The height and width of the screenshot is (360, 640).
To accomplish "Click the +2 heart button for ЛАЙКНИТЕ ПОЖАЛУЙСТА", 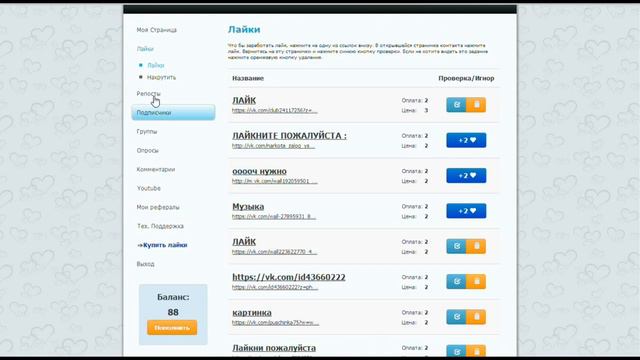I will click(466, 140).
